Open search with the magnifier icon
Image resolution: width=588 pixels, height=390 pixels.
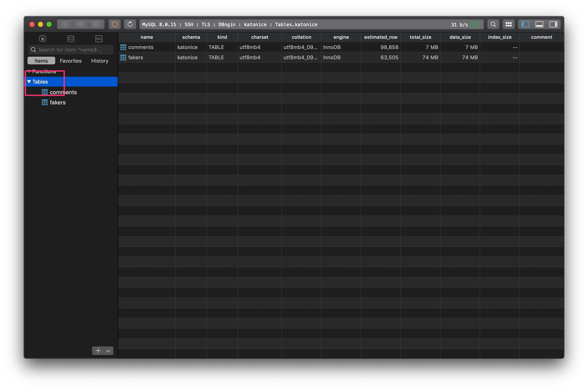[493, 24]
